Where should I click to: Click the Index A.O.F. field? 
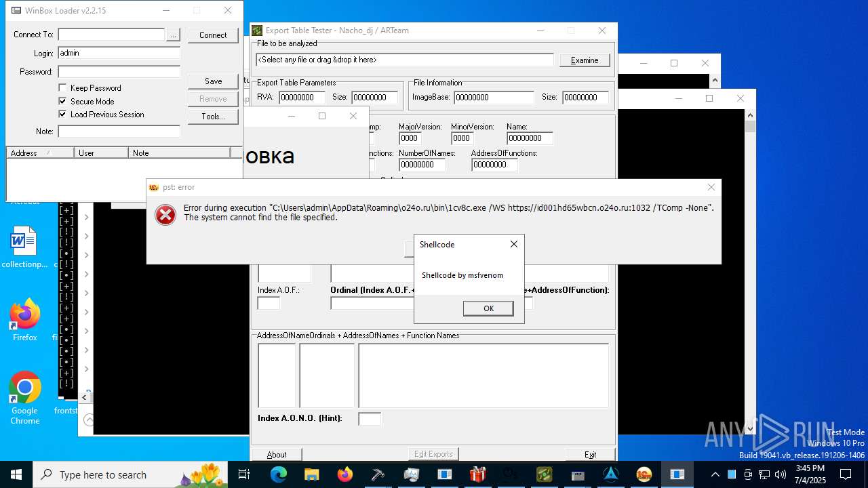pyautogui.click(x=269, y=303)
